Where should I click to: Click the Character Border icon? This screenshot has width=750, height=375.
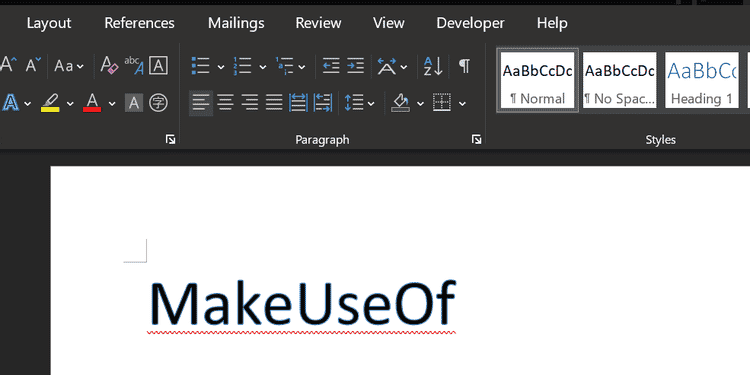(158, 66)
